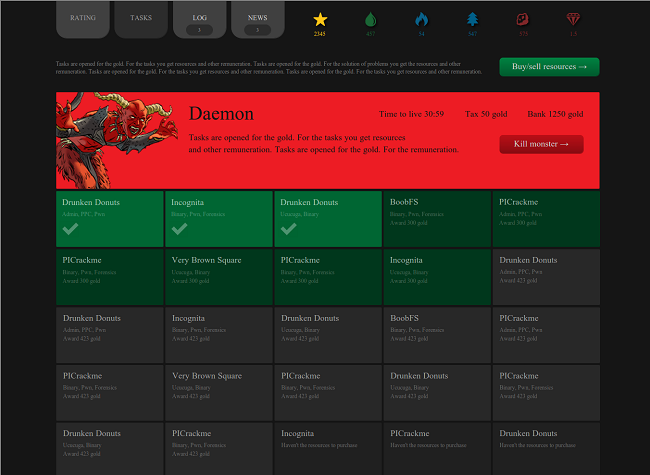This screenshot has width=650, height=475.
Task: Open the LOG tab
Action: [199, 19]
